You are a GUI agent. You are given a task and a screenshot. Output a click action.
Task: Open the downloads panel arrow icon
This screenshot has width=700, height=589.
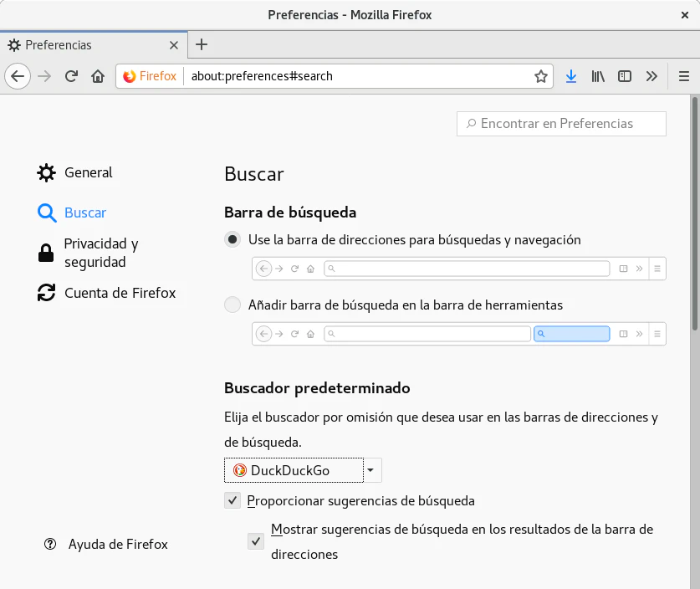coord(571,76)
